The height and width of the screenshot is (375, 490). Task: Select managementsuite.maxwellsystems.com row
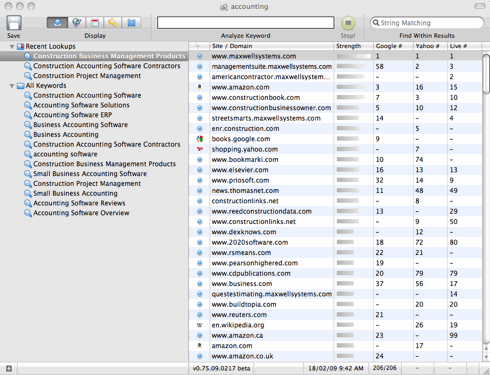click(335, 66)
